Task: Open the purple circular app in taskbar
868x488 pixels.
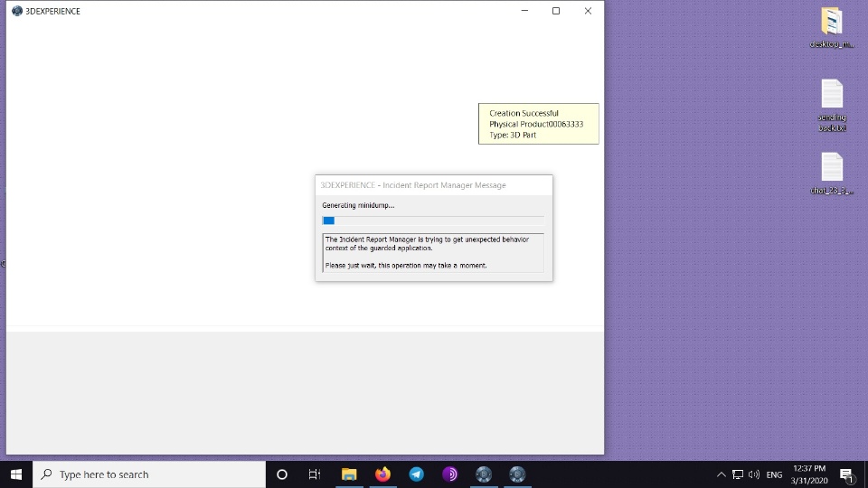Action: [450, 474]
